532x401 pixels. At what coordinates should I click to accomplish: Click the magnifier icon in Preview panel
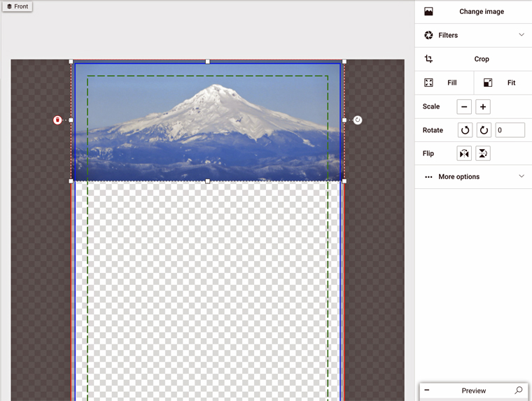coord(518,391)
